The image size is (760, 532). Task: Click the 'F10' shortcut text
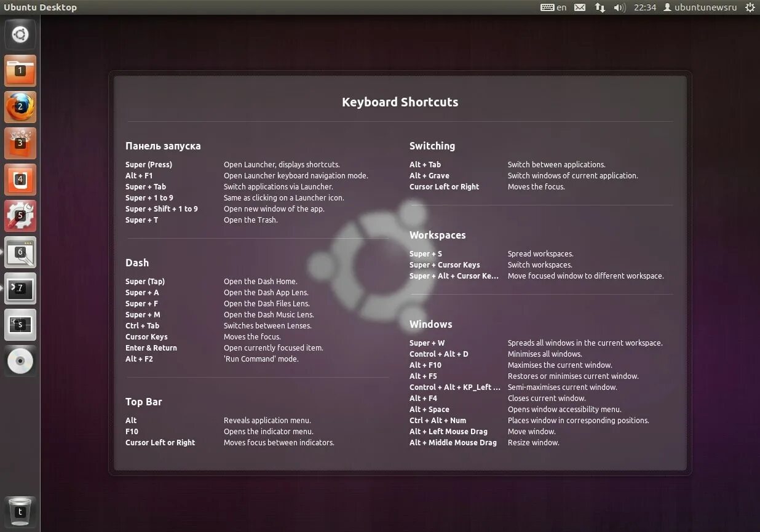[132, 432]
